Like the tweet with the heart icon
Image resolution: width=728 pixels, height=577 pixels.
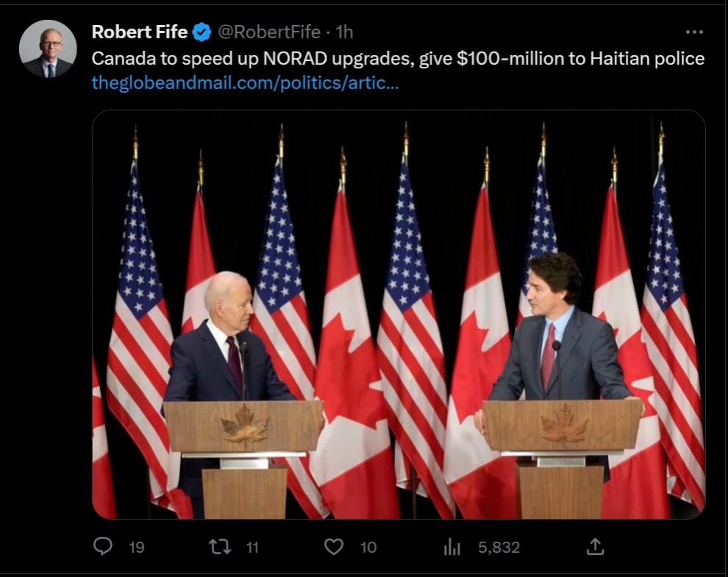[334, 546]
